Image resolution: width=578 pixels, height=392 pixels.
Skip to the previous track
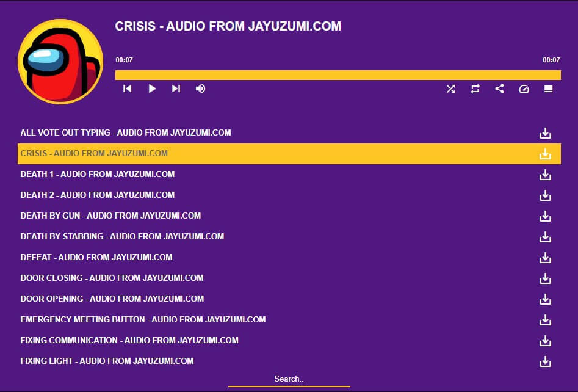coord(127,89)
